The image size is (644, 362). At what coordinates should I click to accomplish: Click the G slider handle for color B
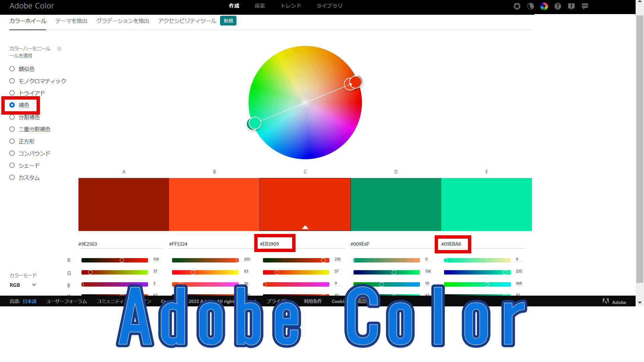[193, 273]
